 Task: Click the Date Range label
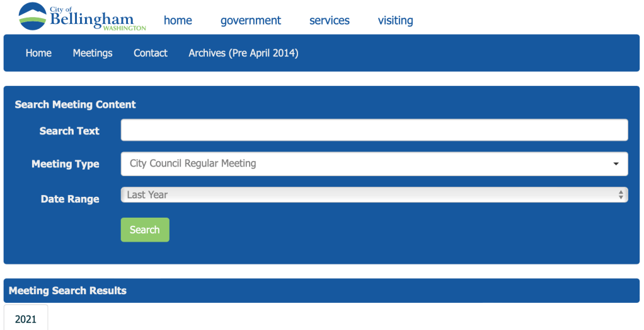(70, 199)
